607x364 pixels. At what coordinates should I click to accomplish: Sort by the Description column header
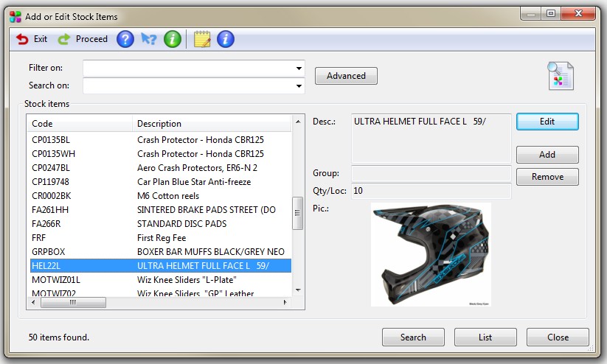coord(212,124)
